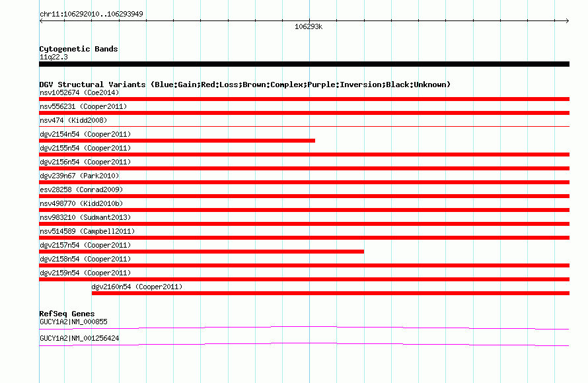Select the DGV Structural Variants track title

click(x=245, y=85)
